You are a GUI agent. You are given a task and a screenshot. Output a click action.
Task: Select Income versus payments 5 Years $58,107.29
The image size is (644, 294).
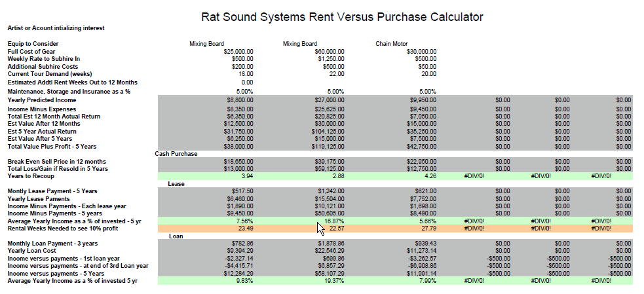point(330,274)
